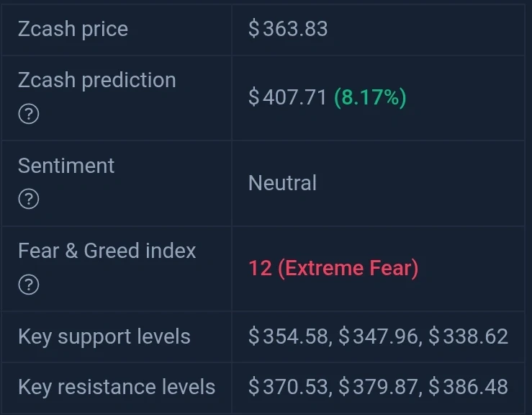Screen dimensions: 532x415
Task: Select the Sentiment label text
Action: pyautogui.click(x=66, y=166)
